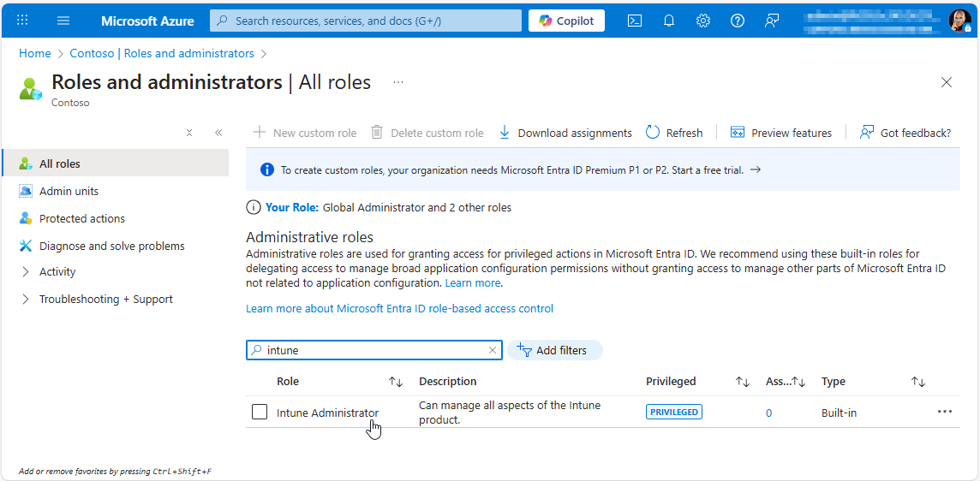Open the apps grid waffle icon
This screenshot has width=980, height=481.
pos(22,21)
